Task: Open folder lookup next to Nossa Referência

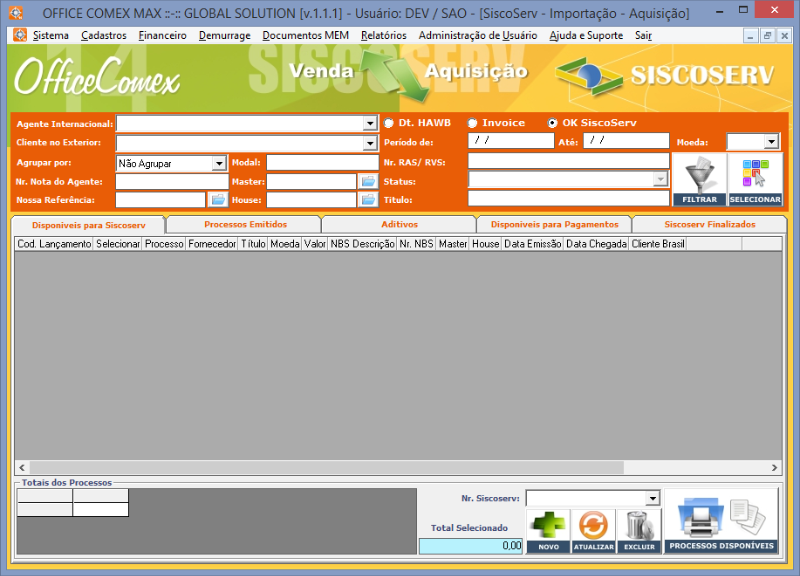Action: (x=218, y=199)
